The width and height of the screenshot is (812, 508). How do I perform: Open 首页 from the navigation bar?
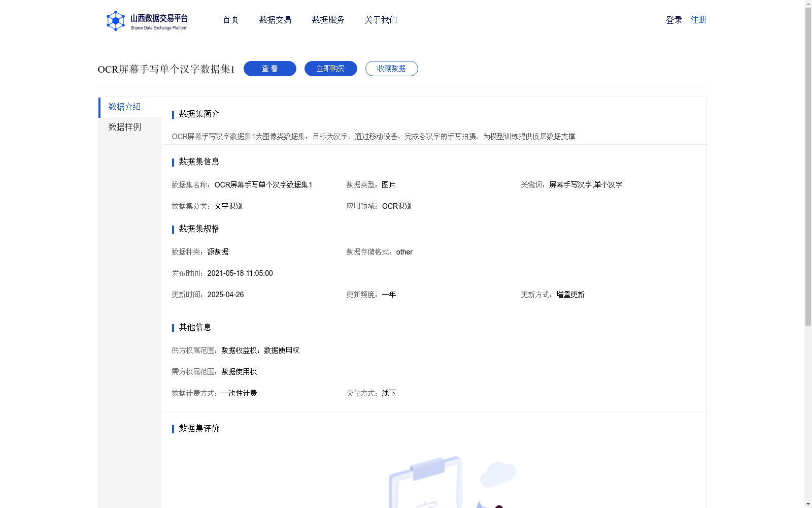pyautogui.click(x=230, y=20)
